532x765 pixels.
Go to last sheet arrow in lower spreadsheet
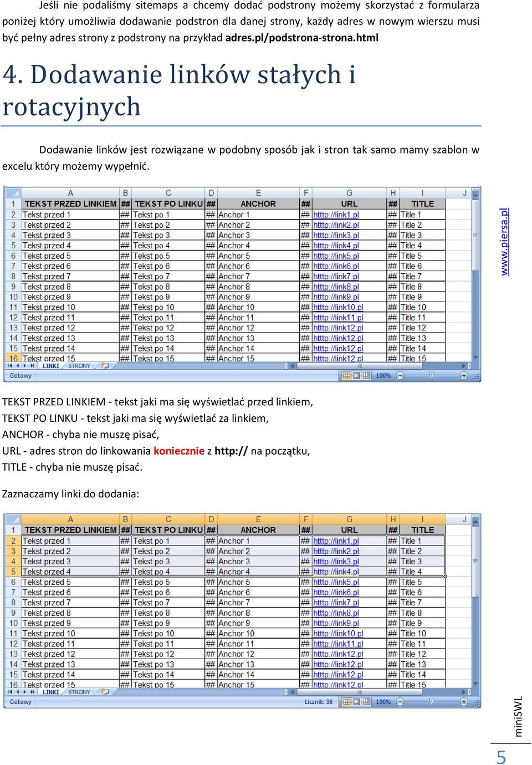(32, 692)
